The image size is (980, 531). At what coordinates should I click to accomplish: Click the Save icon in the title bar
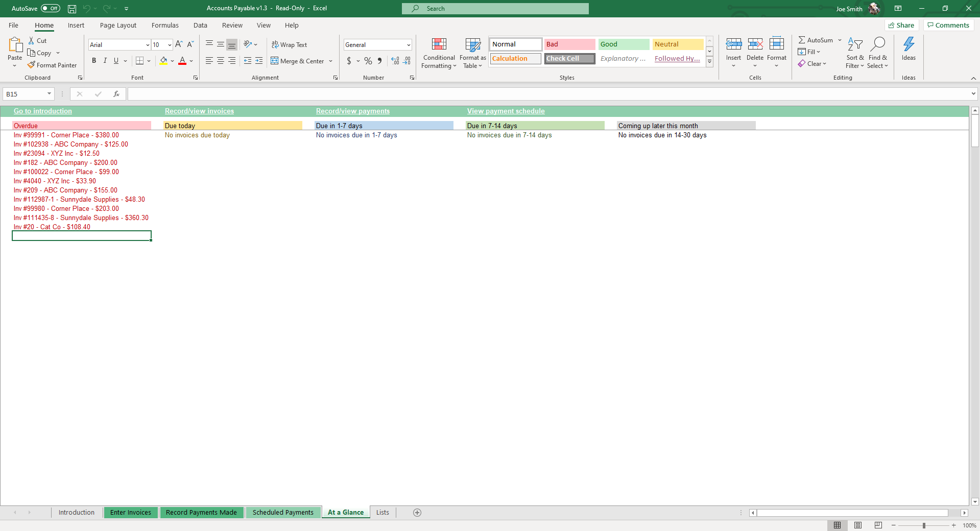click(72, 9)
